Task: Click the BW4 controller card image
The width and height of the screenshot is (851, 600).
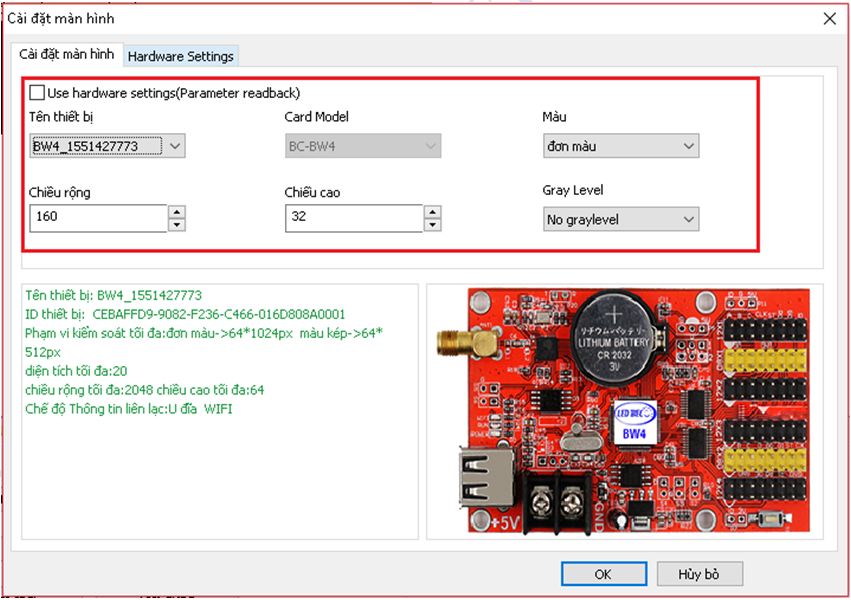Action: coord(624,412)
